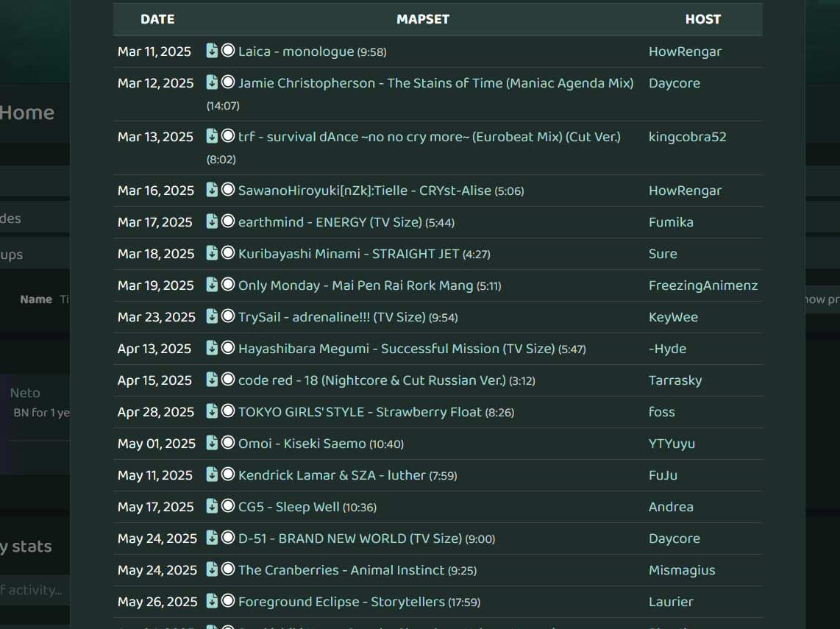Download The Stains of Time mapset

point(212,82)
